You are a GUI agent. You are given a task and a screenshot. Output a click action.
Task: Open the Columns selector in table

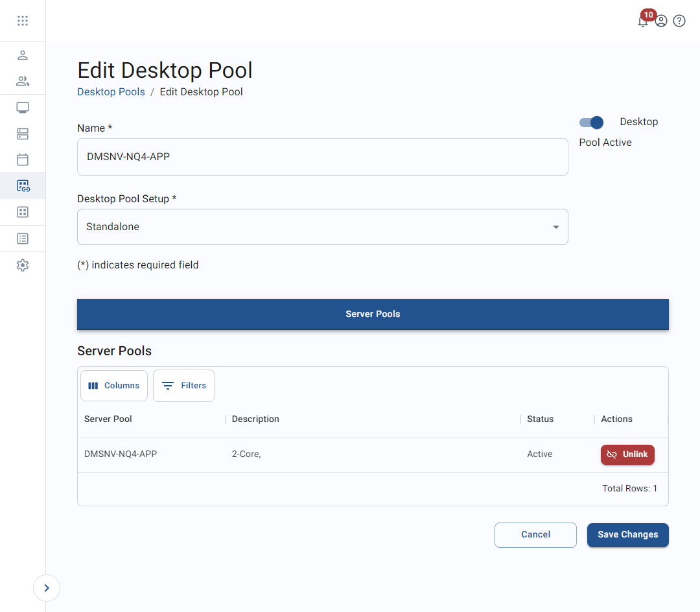pyautogui.click(x=114, y=386)
